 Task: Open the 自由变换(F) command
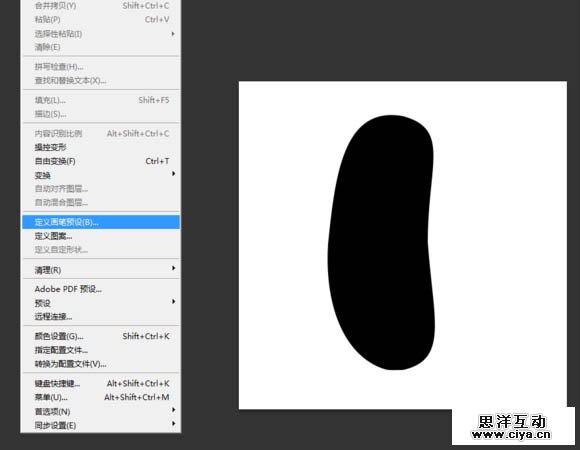coord(101,161)
